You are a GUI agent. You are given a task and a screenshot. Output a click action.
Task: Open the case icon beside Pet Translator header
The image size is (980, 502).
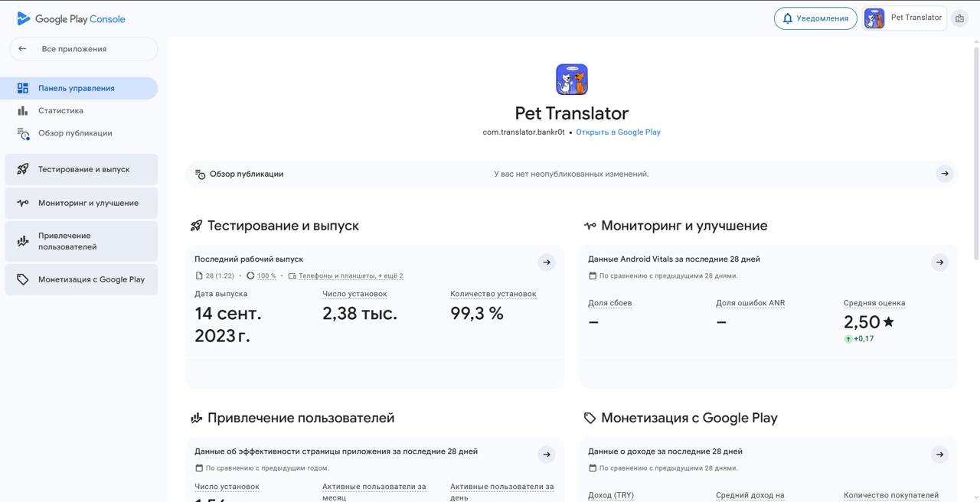[x=959, y=17]
